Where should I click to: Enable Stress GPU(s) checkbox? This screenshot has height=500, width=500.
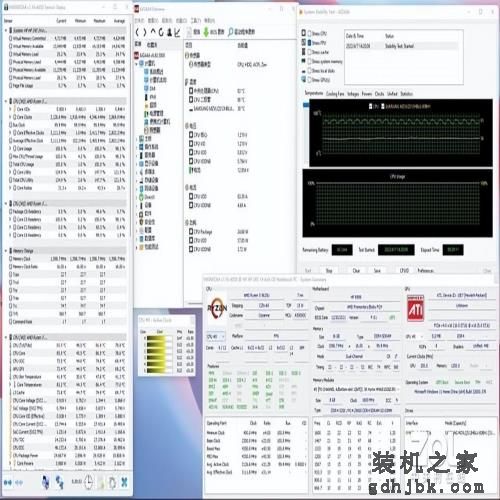309,80
